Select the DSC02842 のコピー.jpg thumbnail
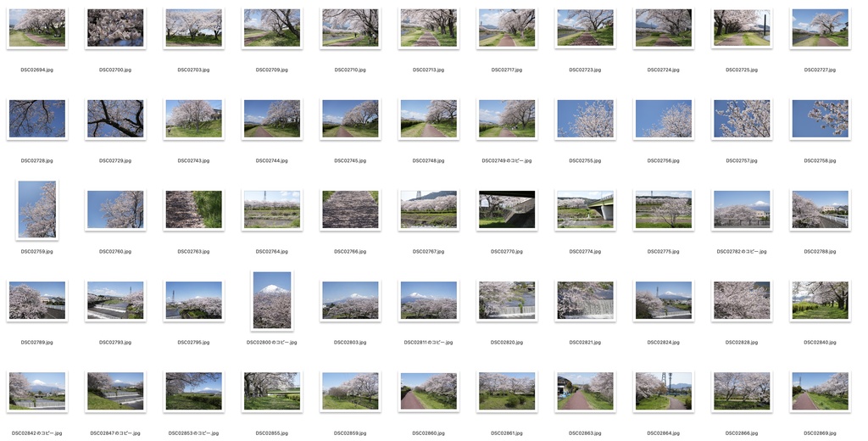The image size is (868, 441). (37, 391)
